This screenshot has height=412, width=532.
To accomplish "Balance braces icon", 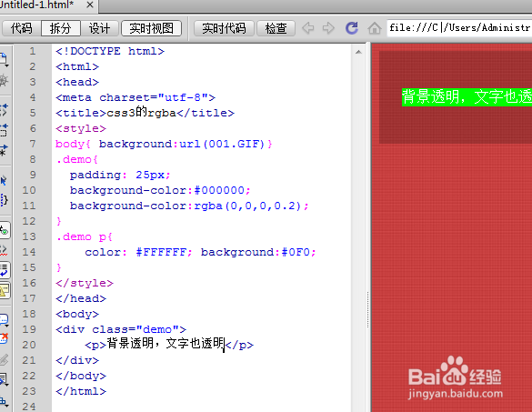I will click(4, 199).
